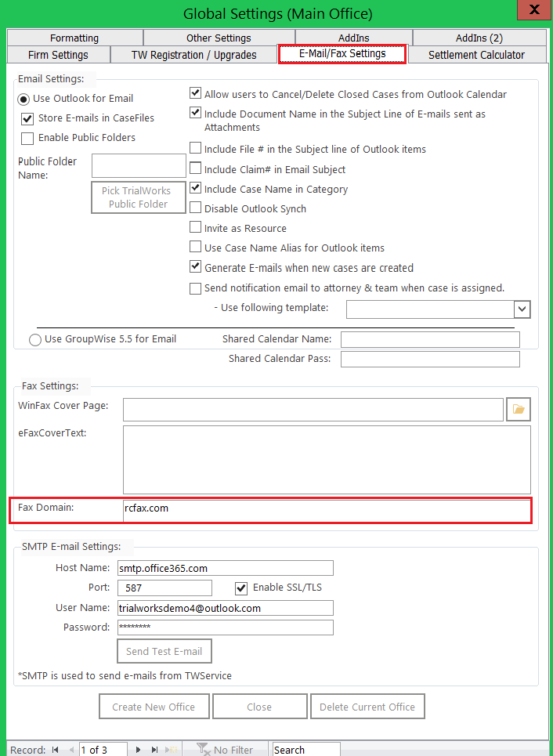Image resolution: width=553 pixels, height=756 pixels.
Task: Click the SMTP Password field
Action: tap(225, 628)
